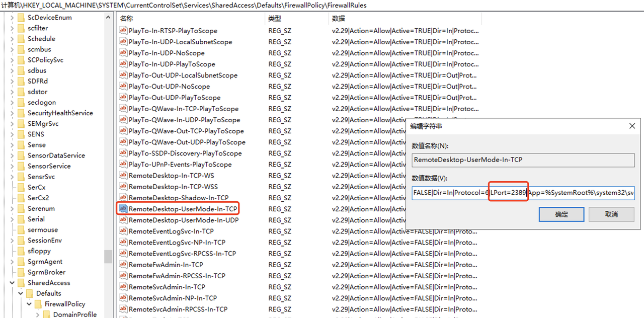Cancel the edit with the 取消 button
Viewport: 644px width, 318px height.
[611, 214]
